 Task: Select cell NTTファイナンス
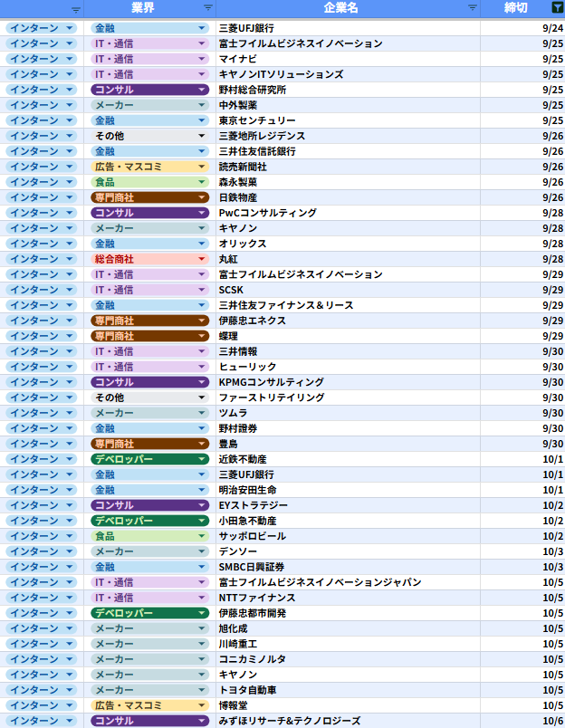tap(349, 598)
